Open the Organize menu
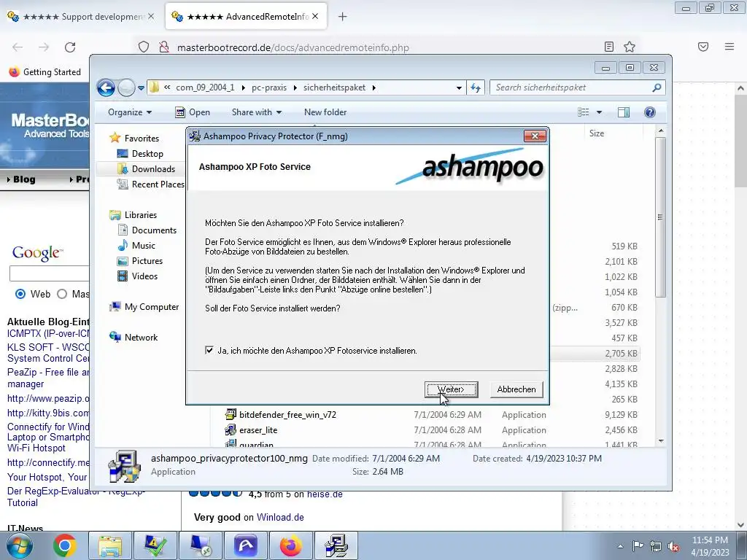This screenshot has width=747, height=560. pyautogui.click(x=130, y=112)
